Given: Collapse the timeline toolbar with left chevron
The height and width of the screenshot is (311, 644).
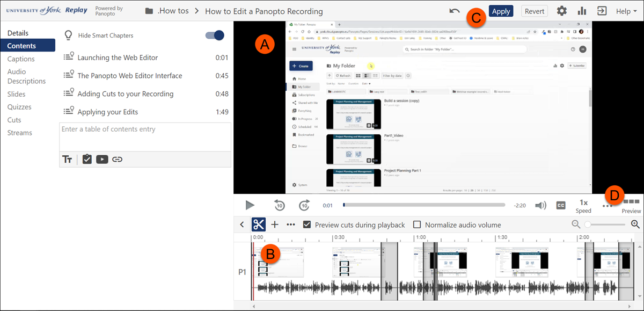Looking at the screenshot, I should 242,225.
